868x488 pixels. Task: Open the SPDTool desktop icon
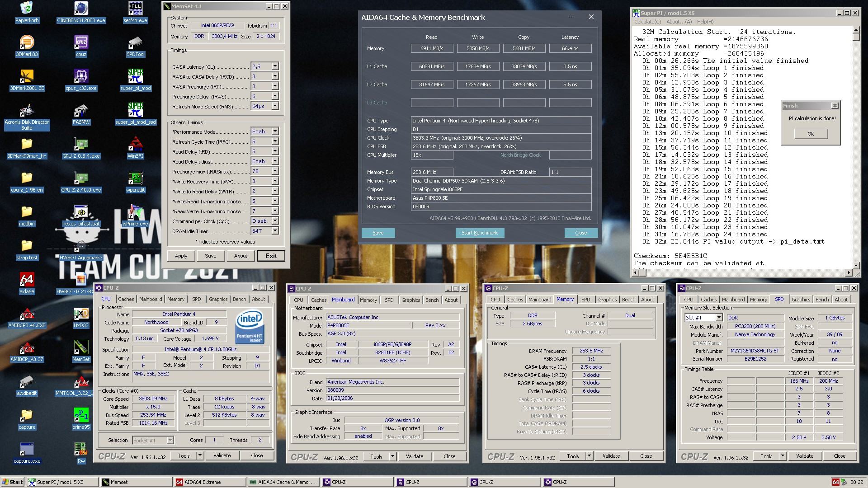(135, 43)
